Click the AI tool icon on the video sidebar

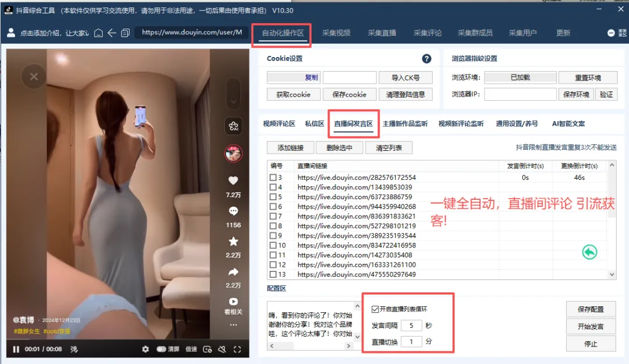pos(233,125)
